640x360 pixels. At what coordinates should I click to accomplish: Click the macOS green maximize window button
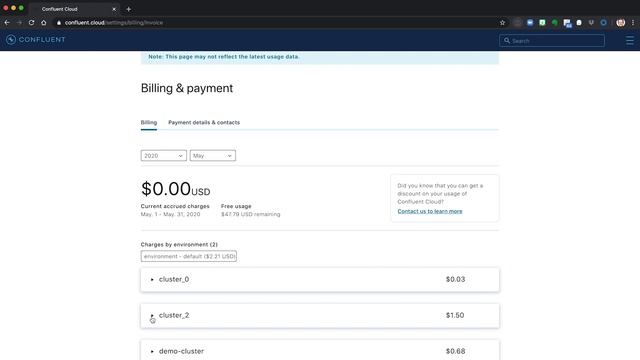click(21, 8)
